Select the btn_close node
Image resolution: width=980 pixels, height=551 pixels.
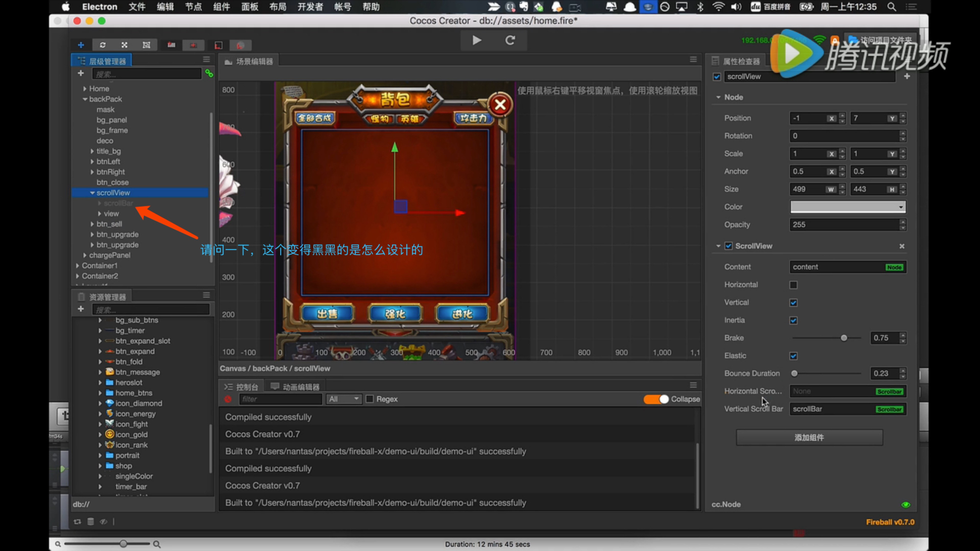pos(113,183)
